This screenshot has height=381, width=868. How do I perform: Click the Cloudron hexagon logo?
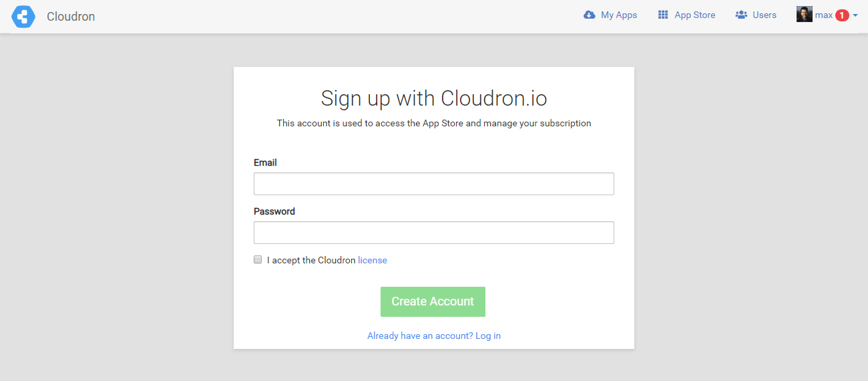click(23, 17)
